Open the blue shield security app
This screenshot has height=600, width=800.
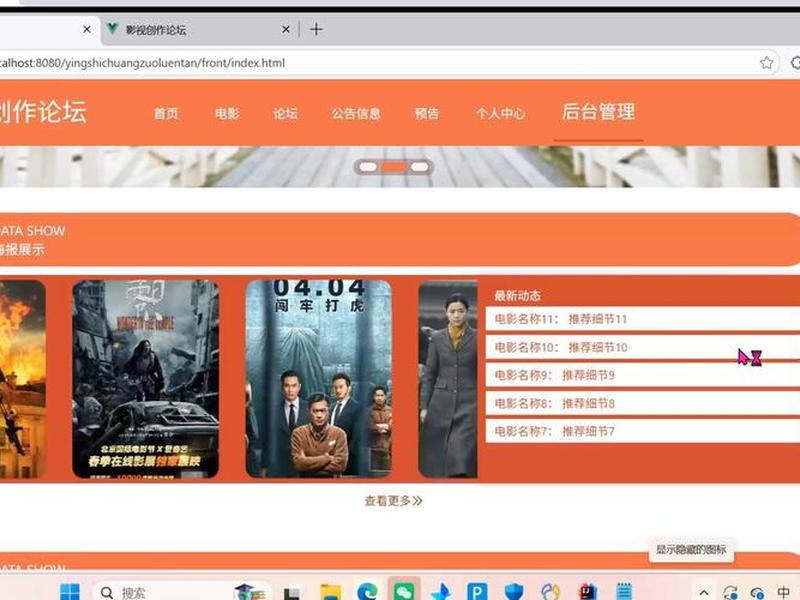[x=514, y=592]
